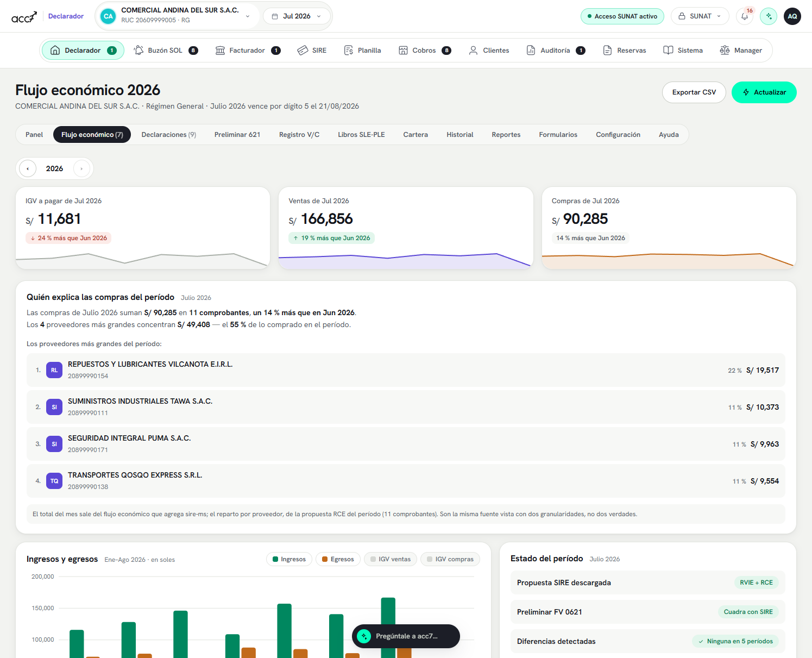Open the Historial tab
The width and height of the screenshot is (812, 658).
[460, 135]
